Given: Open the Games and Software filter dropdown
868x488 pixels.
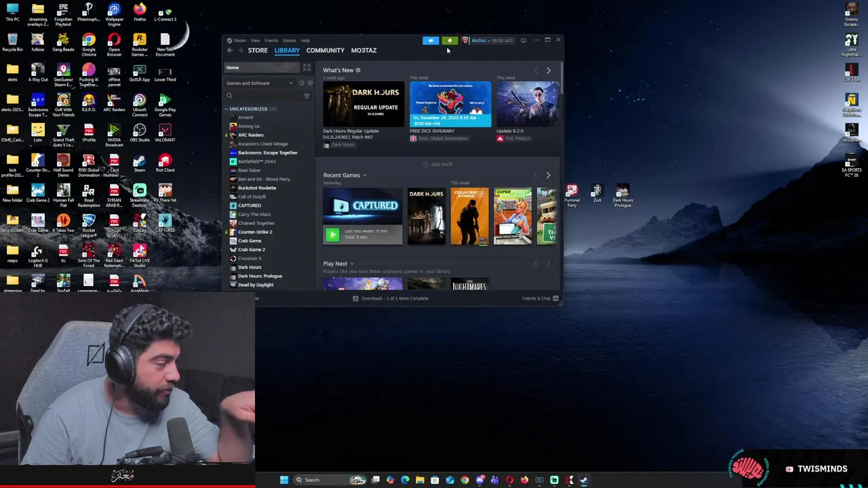Looking at the screenshot, I should [260, 83].
